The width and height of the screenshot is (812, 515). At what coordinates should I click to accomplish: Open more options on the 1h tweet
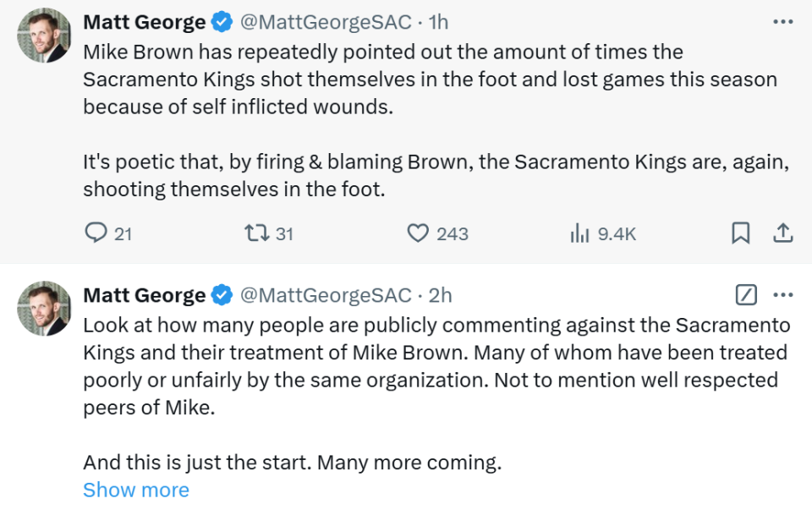point(782,22)
